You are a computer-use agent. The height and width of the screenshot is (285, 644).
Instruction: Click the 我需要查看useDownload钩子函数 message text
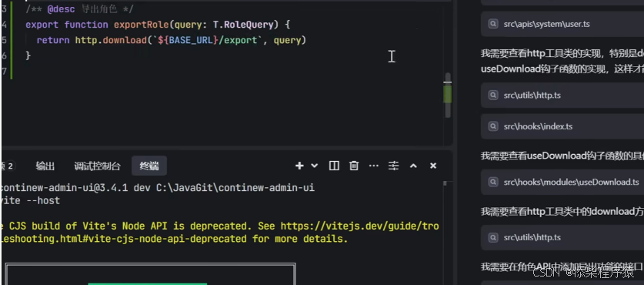(562, 156)
